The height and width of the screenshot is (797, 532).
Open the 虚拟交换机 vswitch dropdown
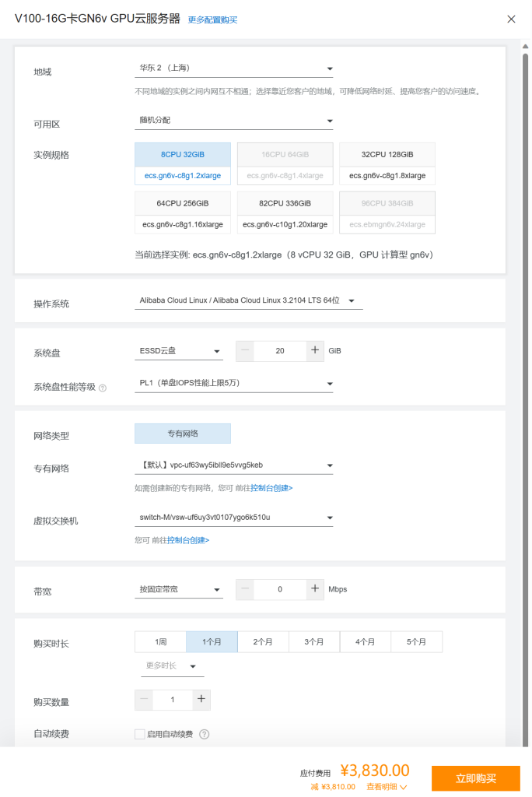point(234,518)
